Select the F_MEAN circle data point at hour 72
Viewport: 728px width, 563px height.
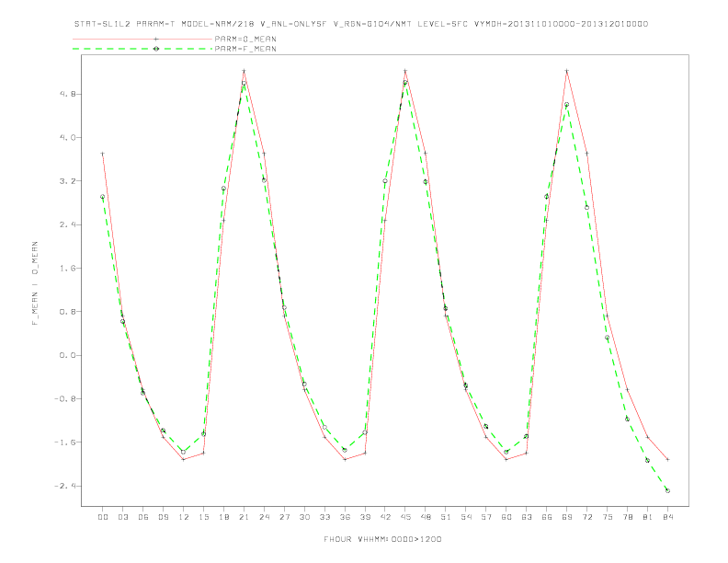tap(586, 208)
